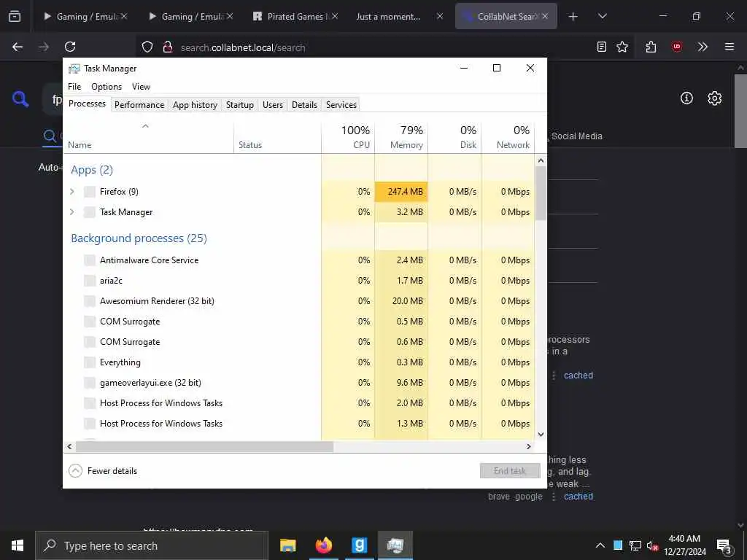Click the Windows taskbar search box
This screenshot has width=747, height=560.
[152, 545]
